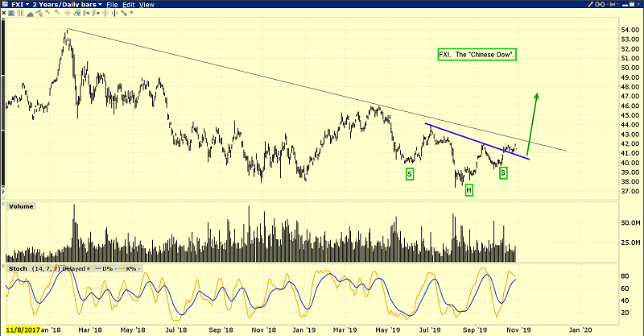644x336 pixels.
Task: Click the Jul '18 time axis label
Action: 176,330
